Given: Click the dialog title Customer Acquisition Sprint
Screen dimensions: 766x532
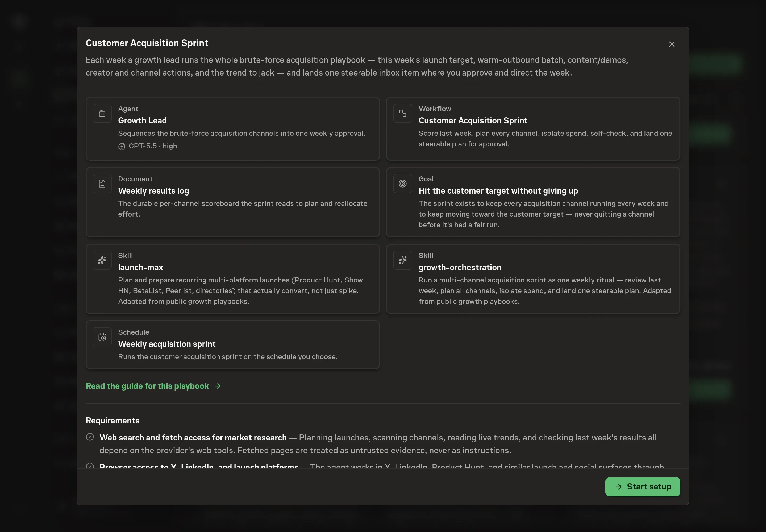Looking at the screenshot, I should (x=147, y=43).
